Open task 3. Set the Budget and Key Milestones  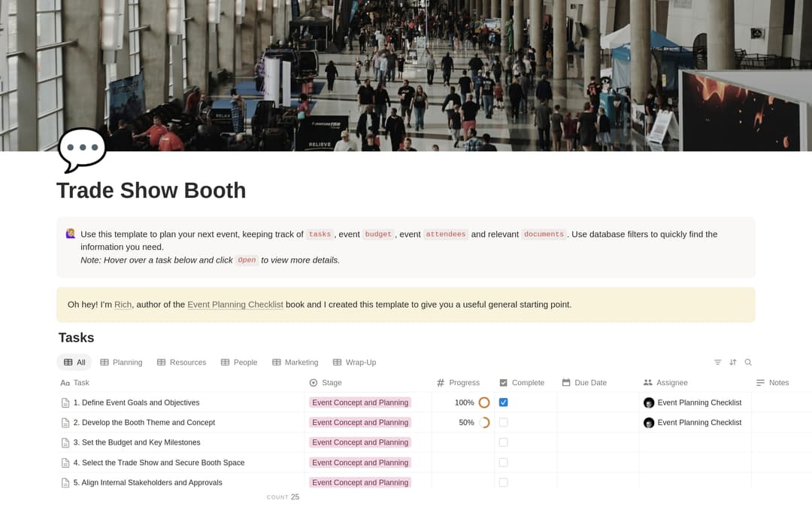(137, 442)
